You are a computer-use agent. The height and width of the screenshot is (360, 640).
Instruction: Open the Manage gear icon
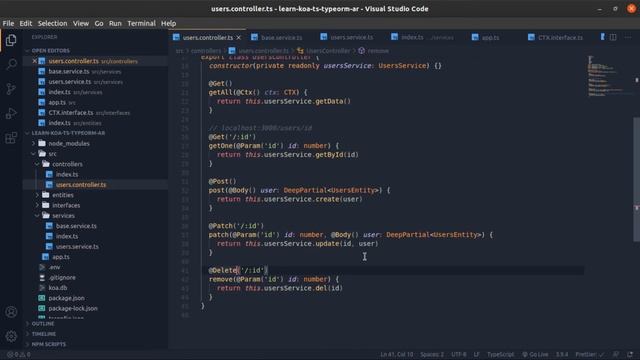click(11, 336)
